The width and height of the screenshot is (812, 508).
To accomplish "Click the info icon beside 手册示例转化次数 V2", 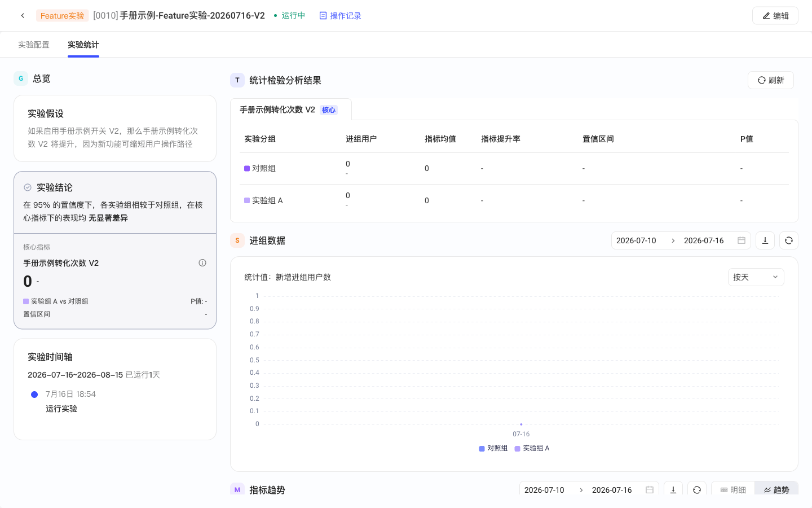I will pos(202,263).
